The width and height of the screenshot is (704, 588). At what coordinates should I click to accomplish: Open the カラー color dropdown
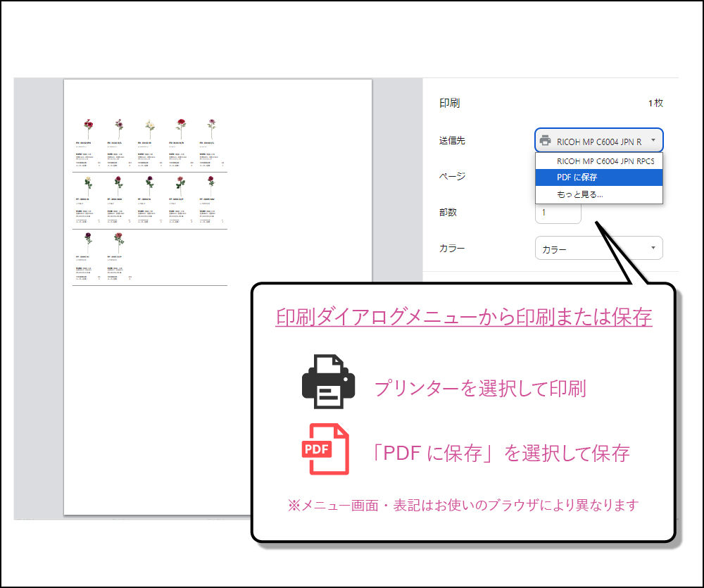click(598, 249)
